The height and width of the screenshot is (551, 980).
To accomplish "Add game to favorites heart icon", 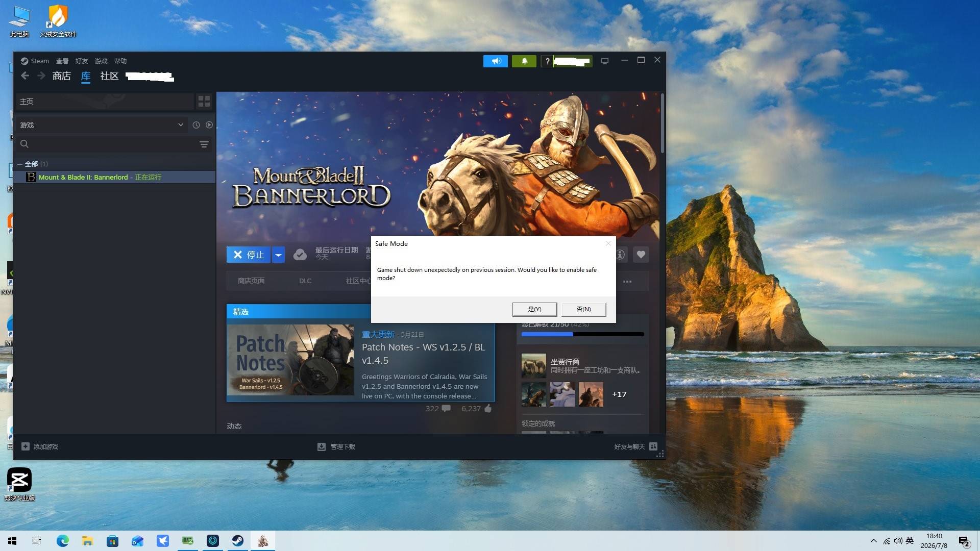I will tap(641, 255).
